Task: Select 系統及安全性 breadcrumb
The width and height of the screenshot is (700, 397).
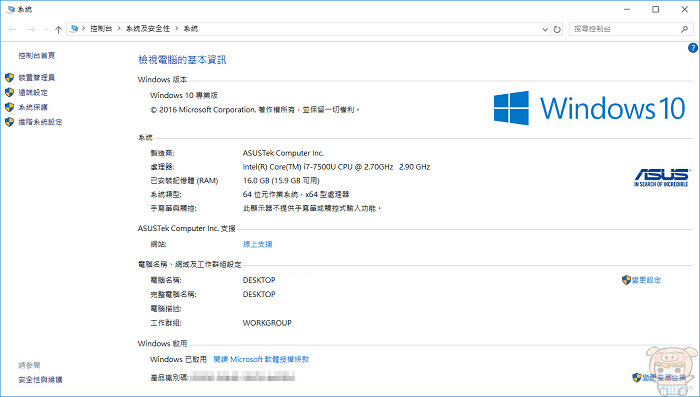Action: 148,29
